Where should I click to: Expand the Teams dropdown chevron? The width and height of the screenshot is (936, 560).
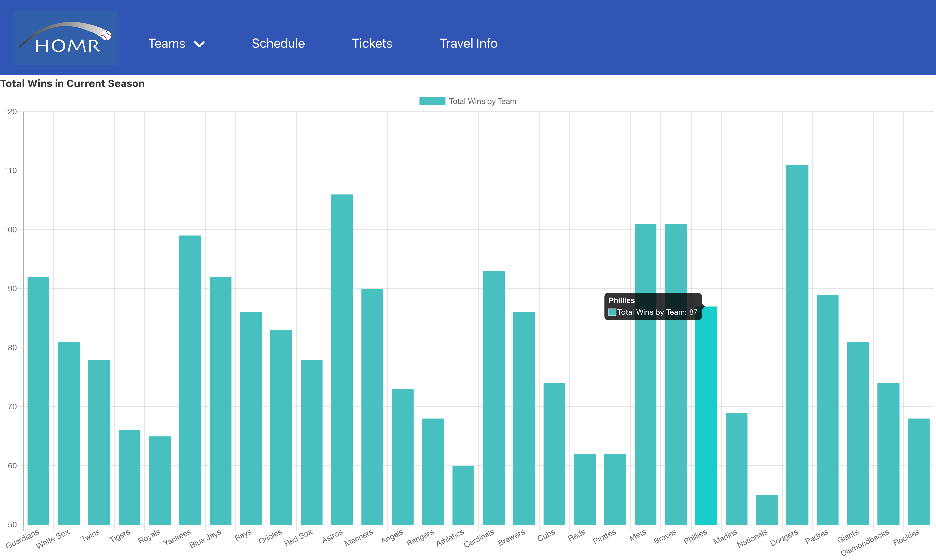[x=199, y=44]
